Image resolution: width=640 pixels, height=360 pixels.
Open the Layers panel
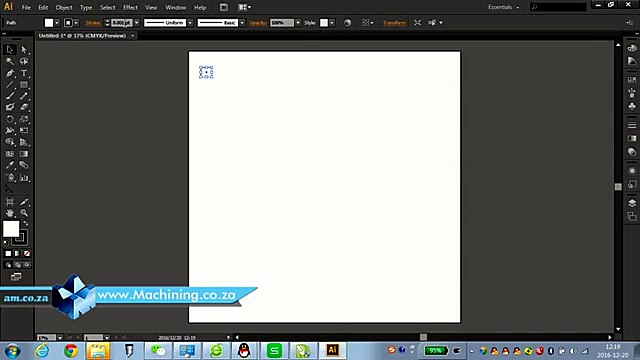[x=632, y=203]
